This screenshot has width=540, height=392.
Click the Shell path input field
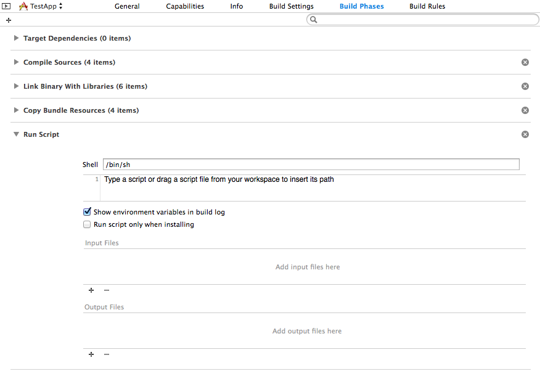[x=311, y=165]
